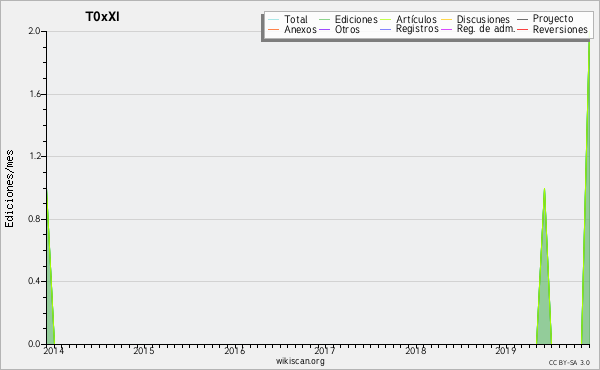Click the Registros legend label
This screenshot has width=600, height=370.
click(417, 29)
